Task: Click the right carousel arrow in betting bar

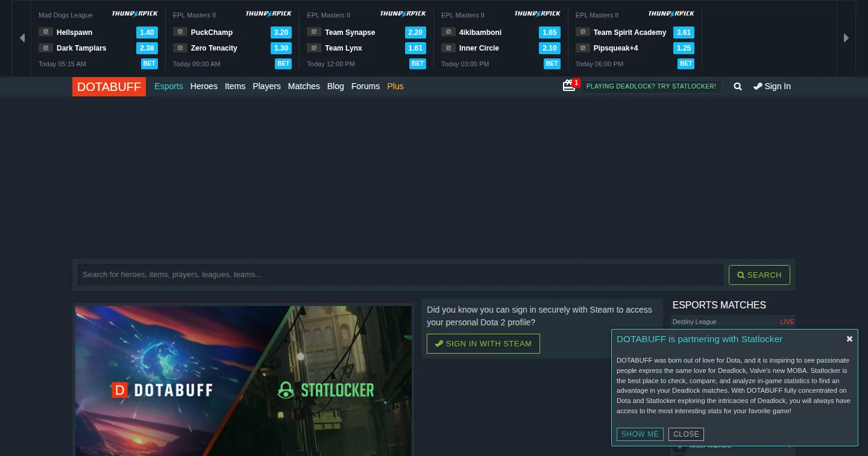Action: click(846, 38)
